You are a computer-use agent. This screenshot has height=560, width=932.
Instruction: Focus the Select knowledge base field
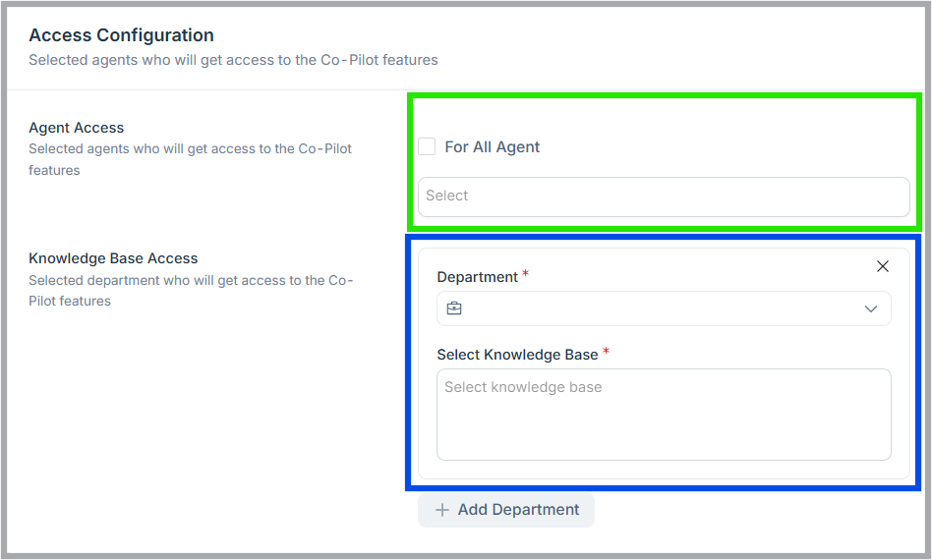click(x=664, y=414)
